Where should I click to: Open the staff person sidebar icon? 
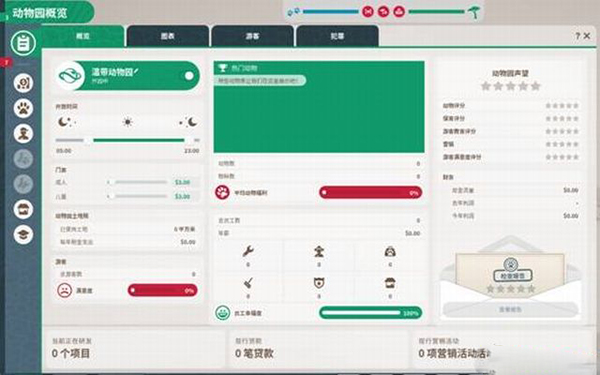23,134
